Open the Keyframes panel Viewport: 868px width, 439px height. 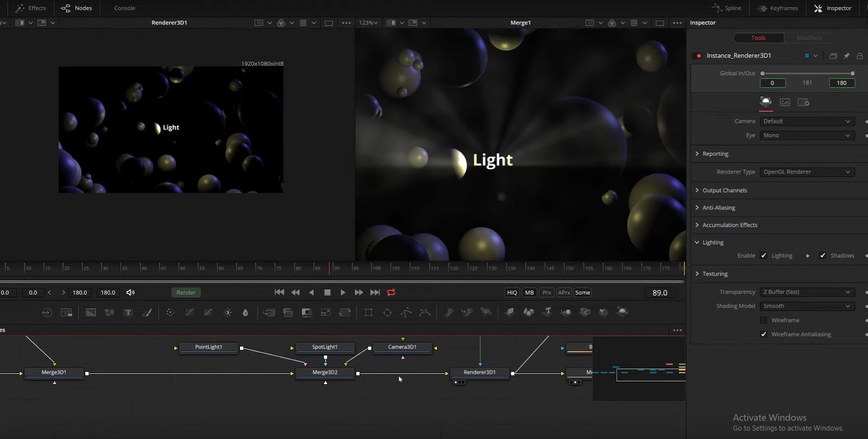[x=778, y=8]
